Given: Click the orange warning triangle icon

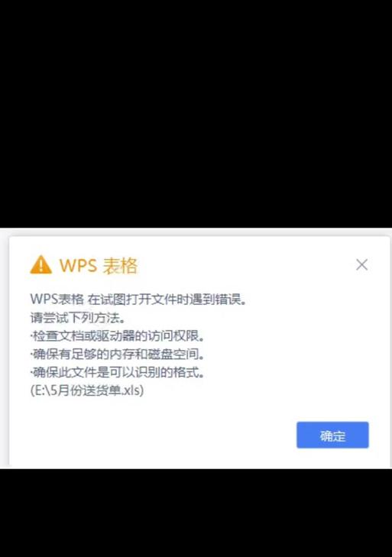Looking at the screenshot, I should point(40,264).
